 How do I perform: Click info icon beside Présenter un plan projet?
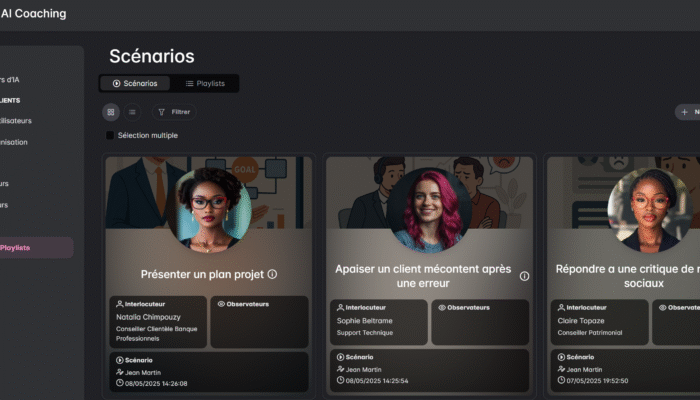(272, 274)
